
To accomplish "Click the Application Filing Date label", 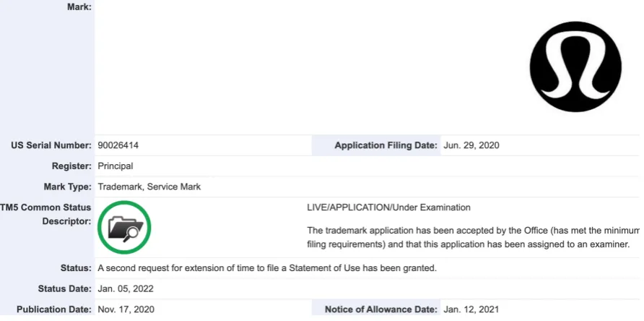I will tap(386, 145).
